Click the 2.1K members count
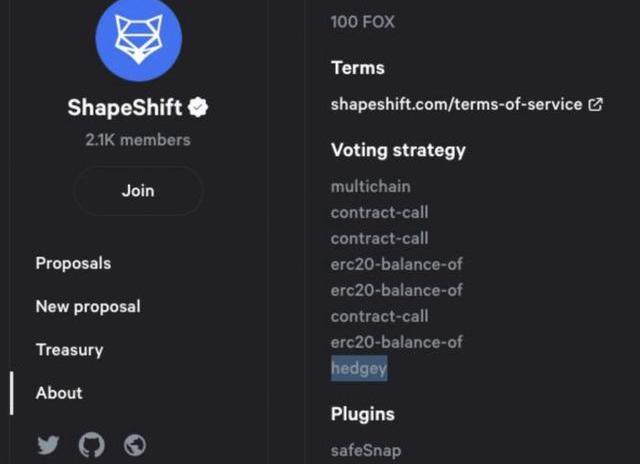 coord(138,140)
